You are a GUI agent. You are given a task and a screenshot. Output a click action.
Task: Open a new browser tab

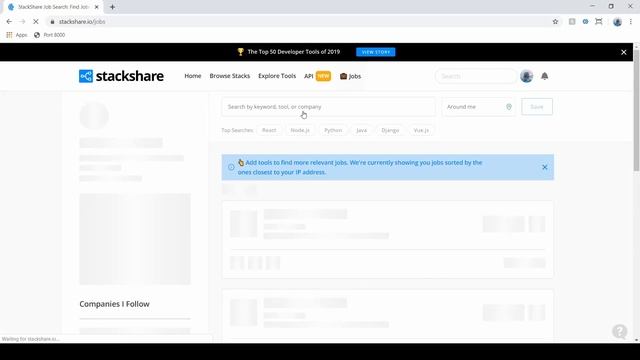click(x=112, y=7)
